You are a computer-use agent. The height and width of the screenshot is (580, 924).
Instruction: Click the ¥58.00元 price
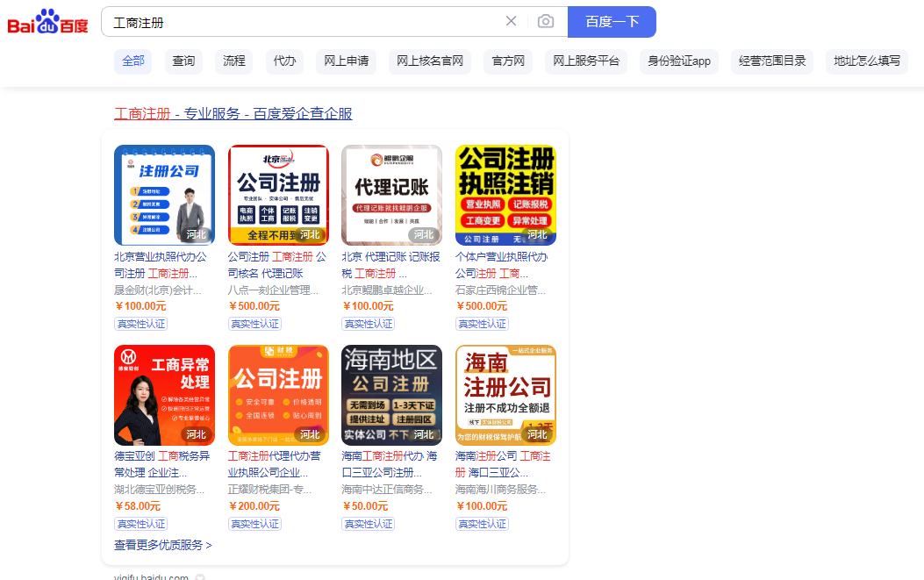(x=138, y=506)
